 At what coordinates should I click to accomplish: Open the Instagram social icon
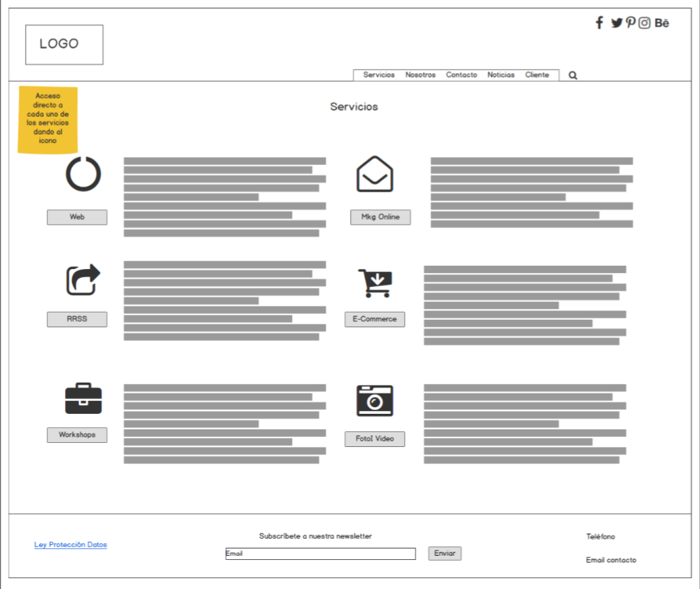pyautogui.click(x=644, y=23)
